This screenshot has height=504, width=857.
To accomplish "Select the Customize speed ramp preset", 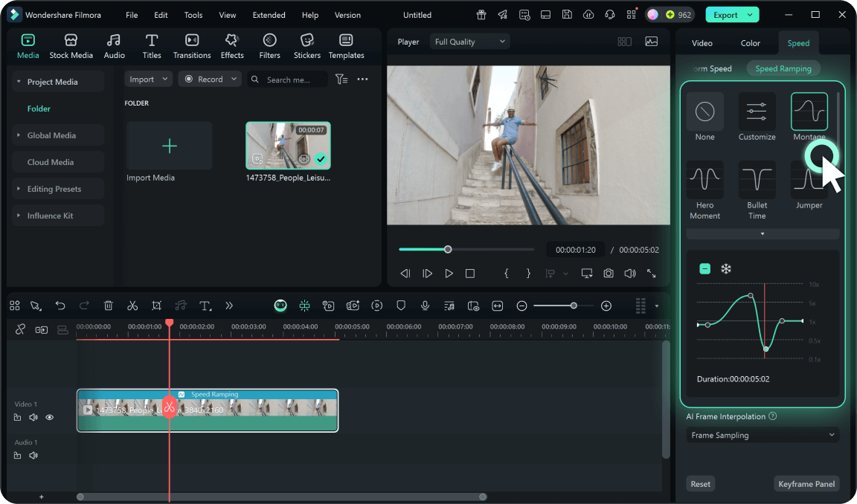I will [757, 117].
